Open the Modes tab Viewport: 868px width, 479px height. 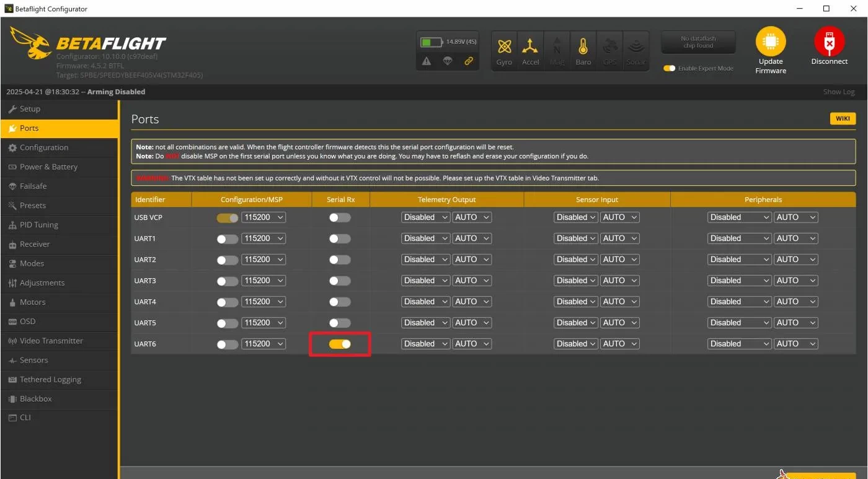click(x=59, y=263)
